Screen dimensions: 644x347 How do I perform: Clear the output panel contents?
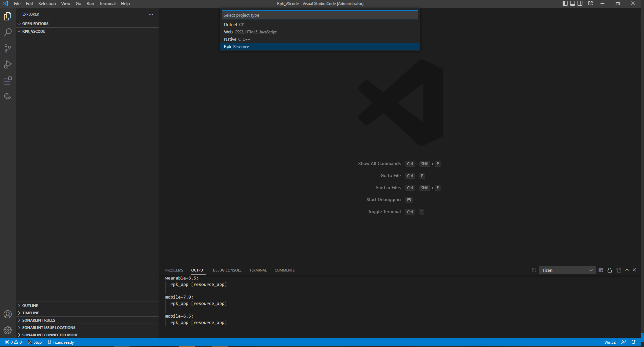[x=601, y=270]
